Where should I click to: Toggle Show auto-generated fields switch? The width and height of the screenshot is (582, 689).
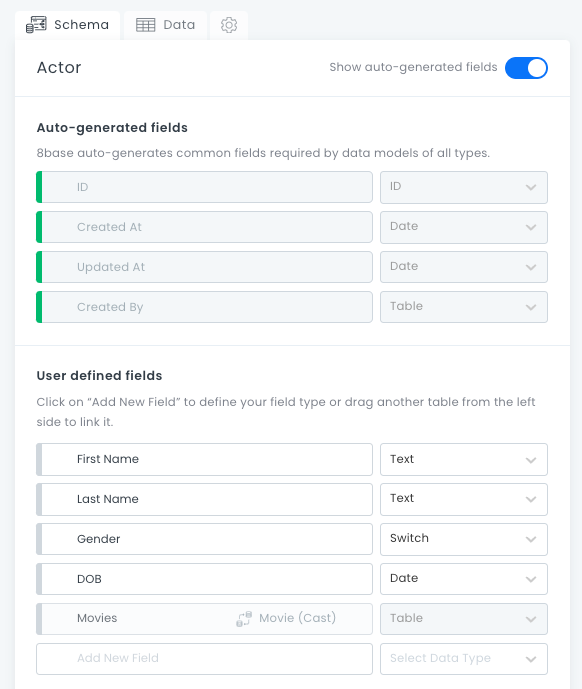tap(526, 68)
